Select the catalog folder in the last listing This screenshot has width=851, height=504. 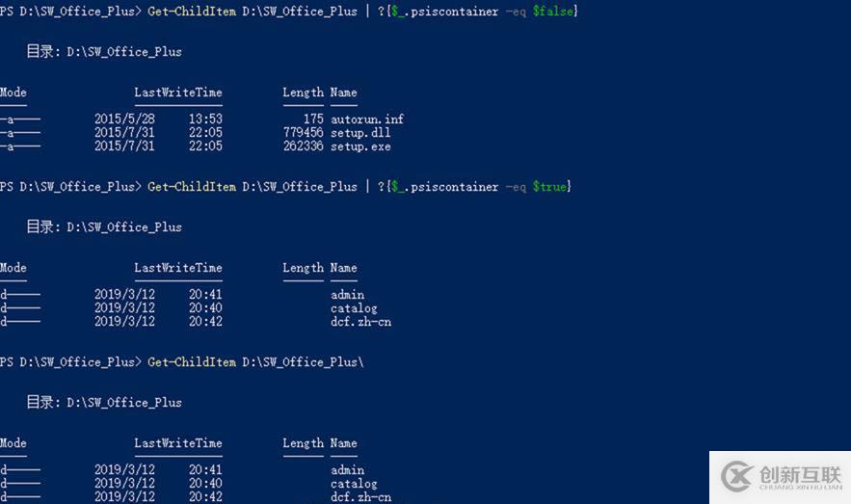point(354,484)
